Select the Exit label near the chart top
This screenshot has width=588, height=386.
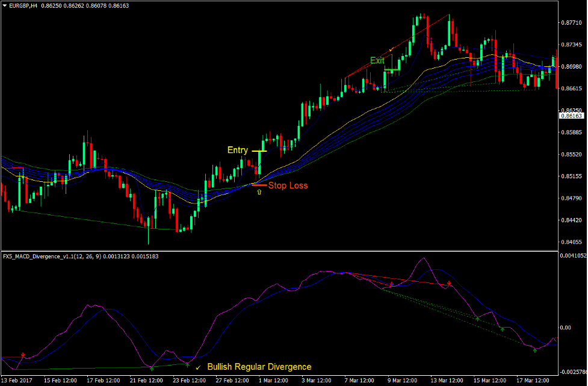(x=377, y=60)
